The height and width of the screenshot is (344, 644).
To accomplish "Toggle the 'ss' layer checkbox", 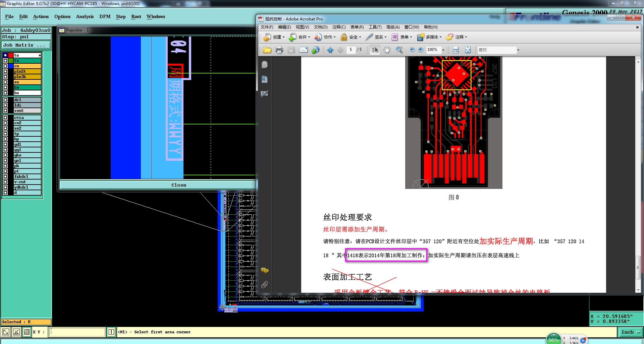I will coord(5,82).
